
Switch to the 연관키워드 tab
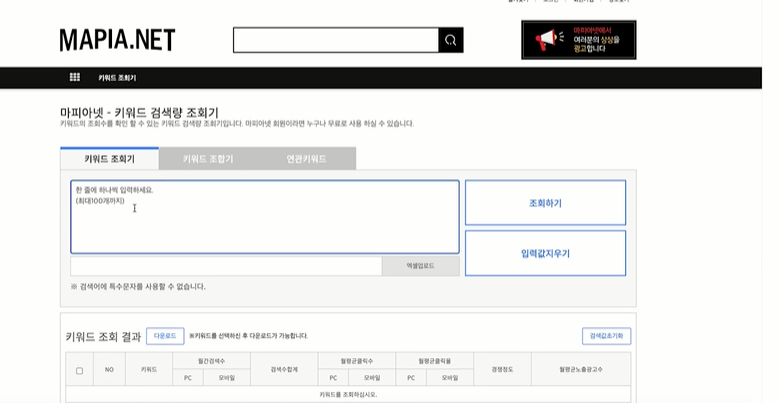click(x=306, y=159)
